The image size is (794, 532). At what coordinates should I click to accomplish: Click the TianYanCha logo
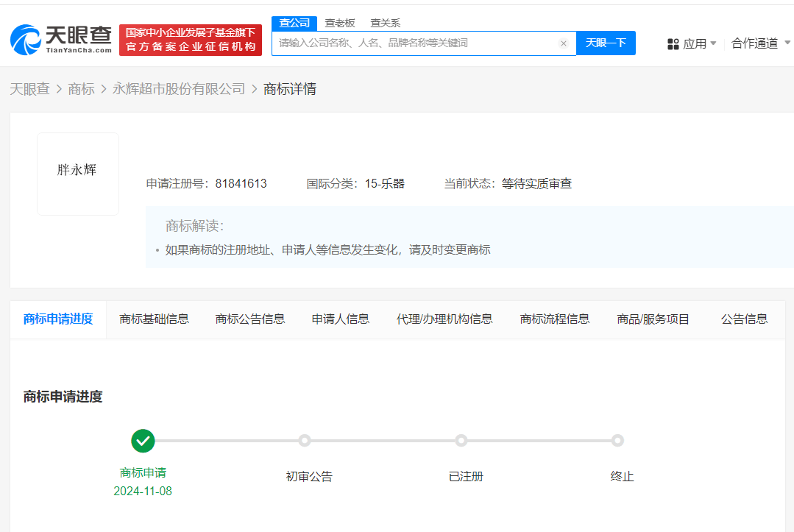coord(61,40)
